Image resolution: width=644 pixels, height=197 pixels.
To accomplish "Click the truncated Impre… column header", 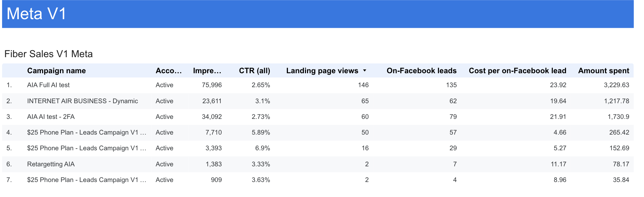I will [x=207, y=71].
